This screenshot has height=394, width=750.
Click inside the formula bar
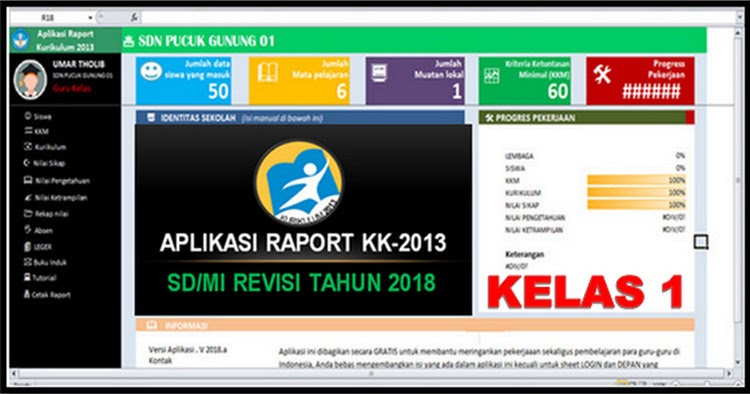438,17
